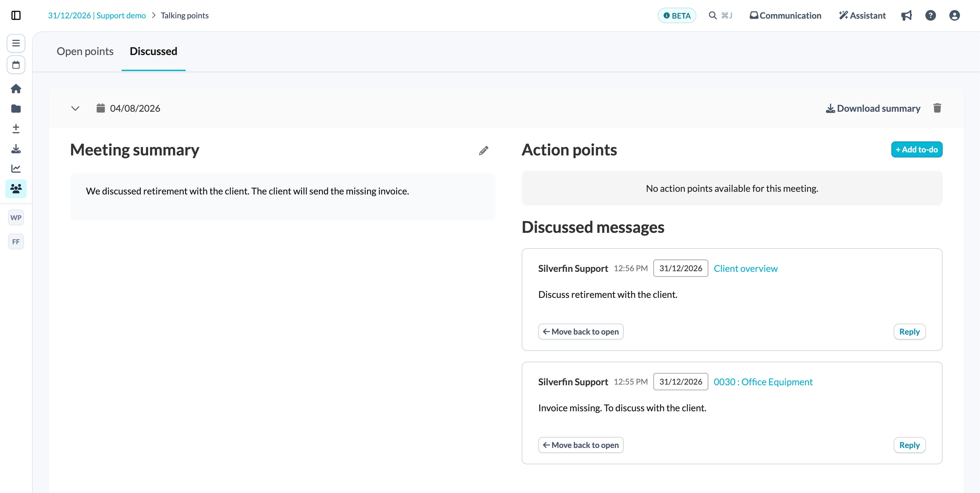Image resolution: width=980 pixels, height=493 pixels.
Task: Move the retirement message back to open
Action: (x=581, y=332)
